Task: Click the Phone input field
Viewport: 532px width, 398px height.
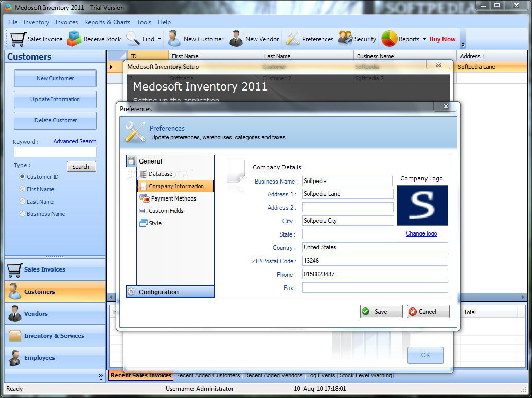Action: click(375, 274)
